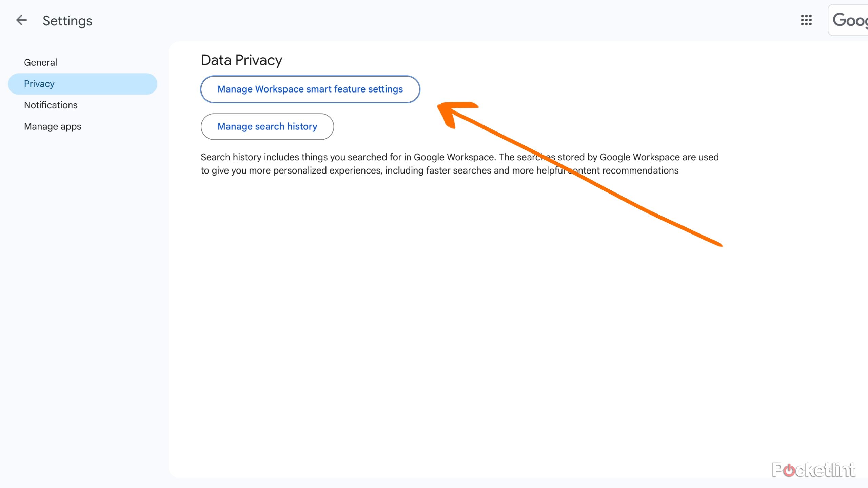Click the Settings page title

pyautogui.click(x=67, y=21)
